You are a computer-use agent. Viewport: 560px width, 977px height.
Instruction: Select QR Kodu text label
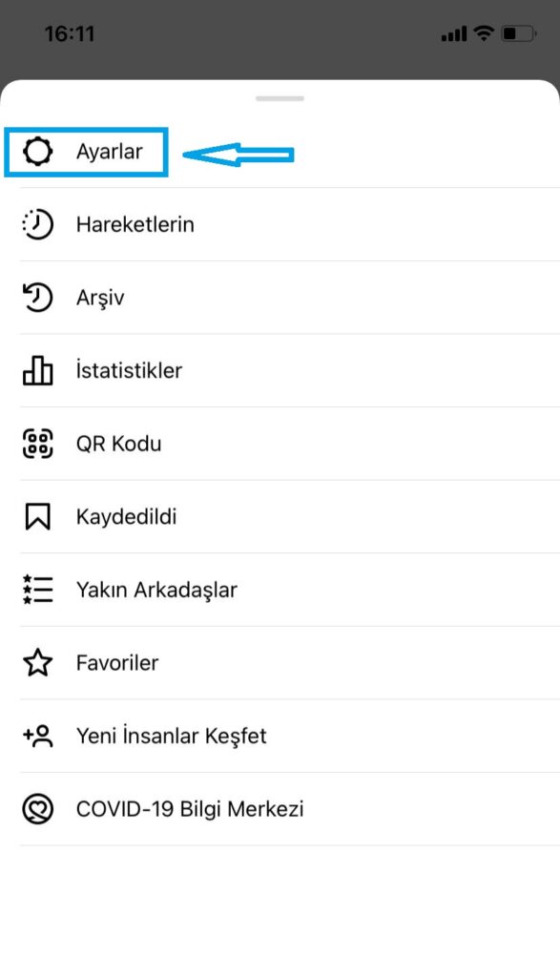119,444
